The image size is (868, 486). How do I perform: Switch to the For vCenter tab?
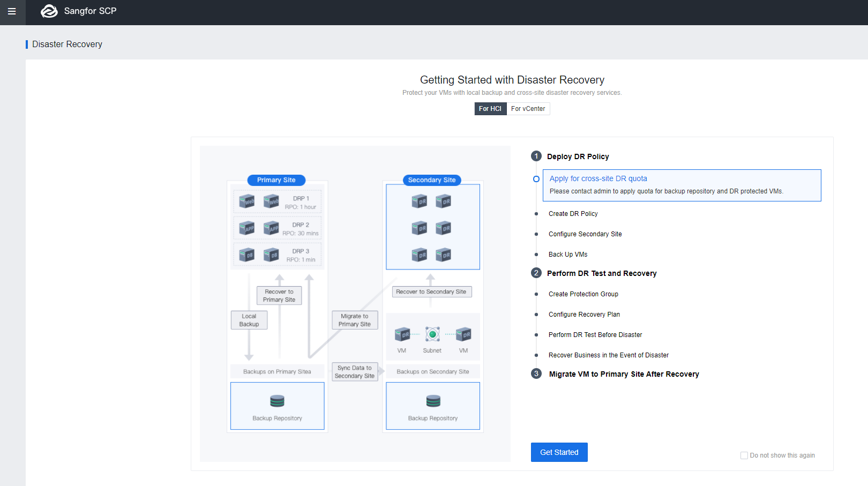click(x=528, y=109)
